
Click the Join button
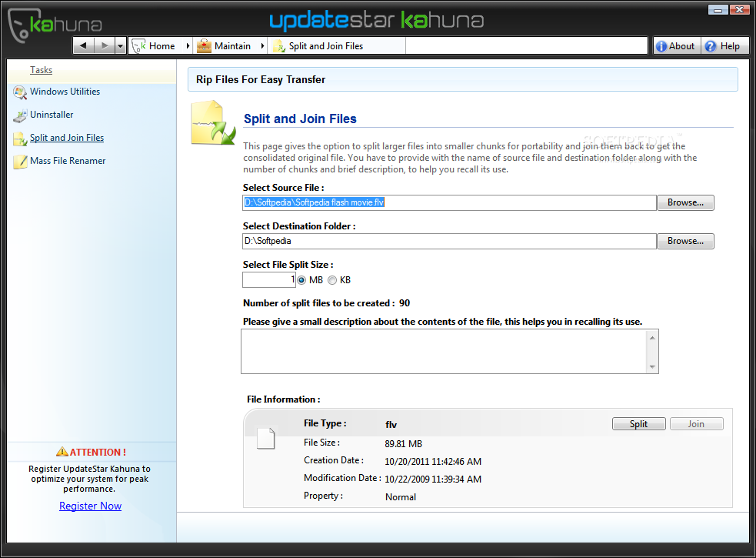[x=696, y=424]
